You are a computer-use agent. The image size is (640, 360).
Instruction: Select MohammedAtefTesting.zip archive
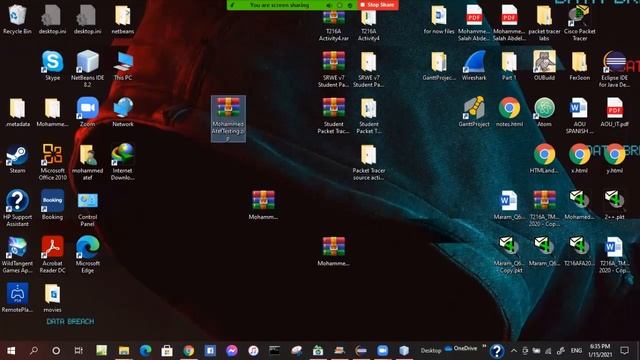[x=228, y=119]
